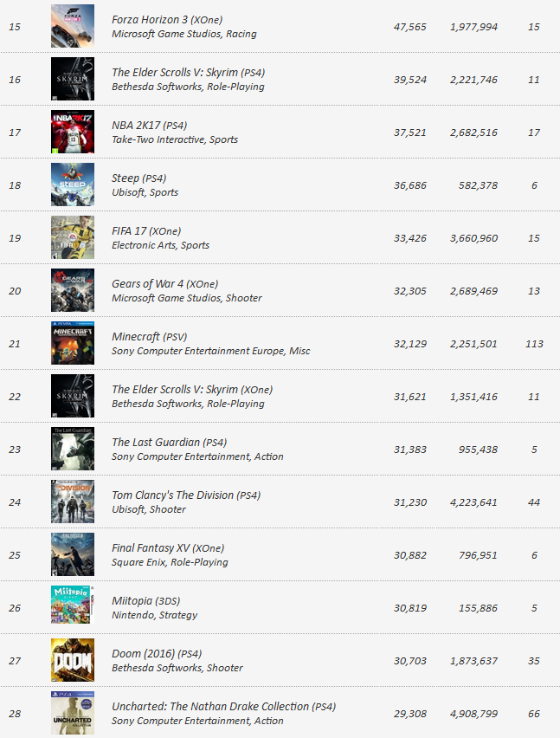Click the Minecraft PS Vita box art

point(73,343)
